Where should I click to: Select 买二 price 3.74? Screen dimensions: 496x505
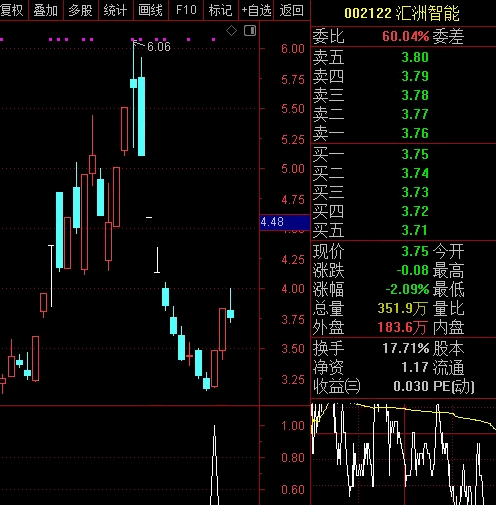[415, 173]
